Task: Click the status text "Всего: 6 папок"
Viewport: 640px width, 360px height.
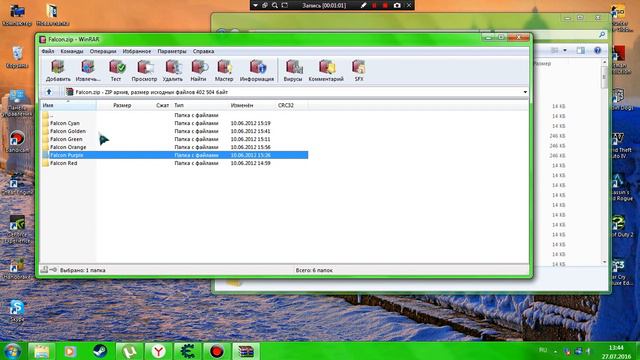Action: point(314,270)
